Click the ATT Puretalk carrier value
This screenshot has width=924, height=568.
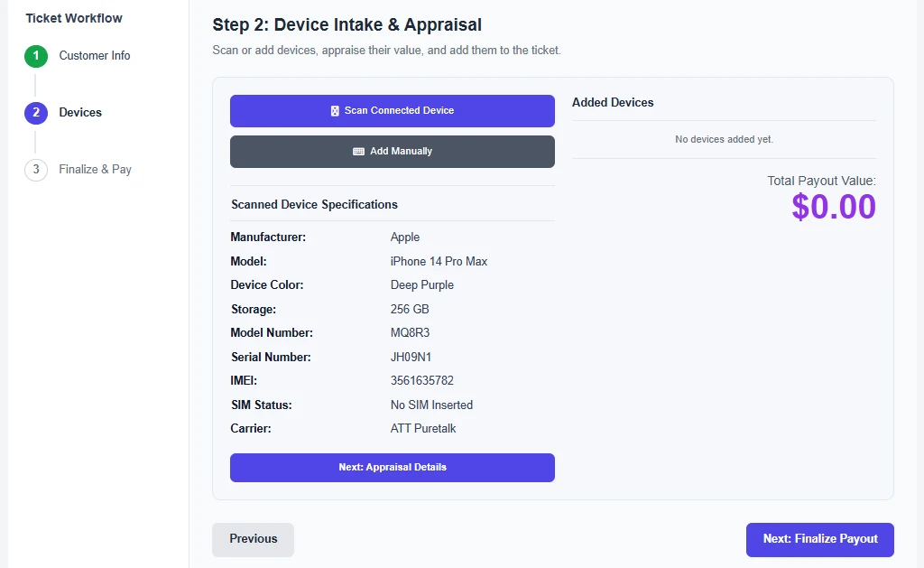423,429
